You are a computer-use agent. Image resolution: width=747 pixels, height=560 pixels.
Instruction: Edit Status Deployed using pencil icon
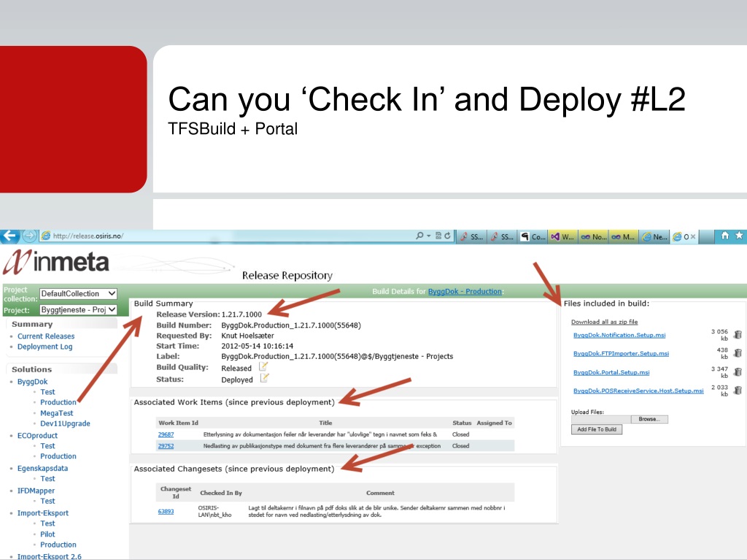click(x=264, y=378)
